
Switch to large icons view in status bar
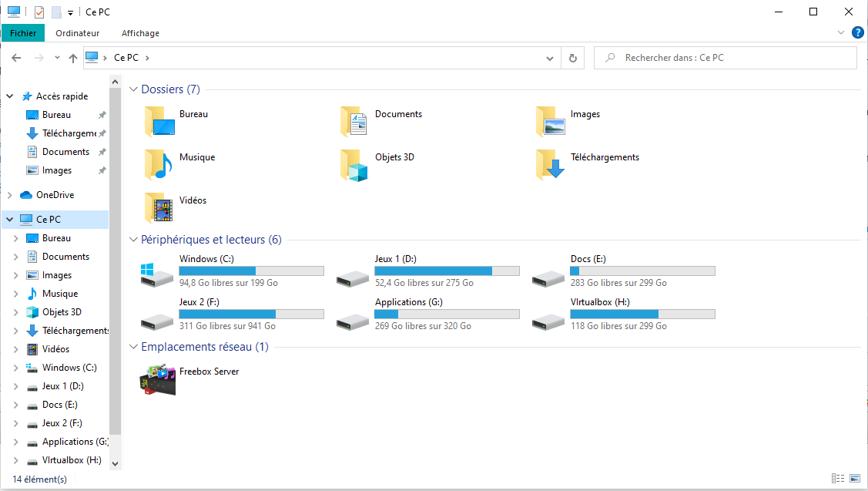[x=855, y=479]
